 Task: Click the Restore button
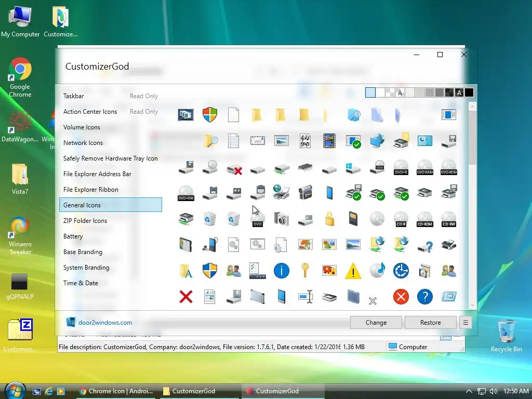coord(430,322)
